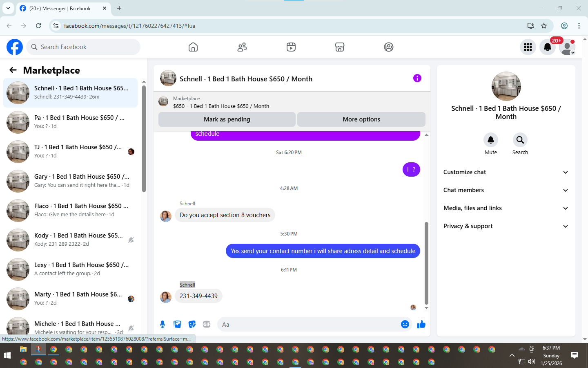Expand the Chat members section
Screen dimensions: 588x368
coord(506,190)
